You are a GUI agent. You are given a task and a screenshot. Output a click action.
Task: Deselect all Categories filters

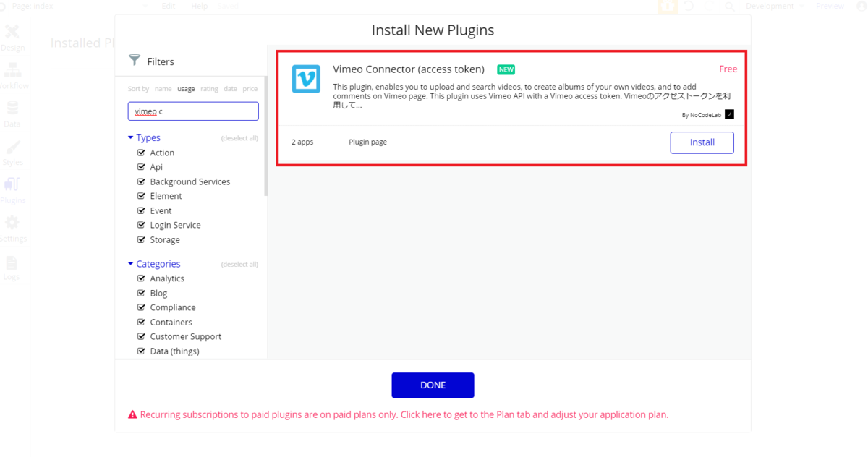click(x=239, y=265)
